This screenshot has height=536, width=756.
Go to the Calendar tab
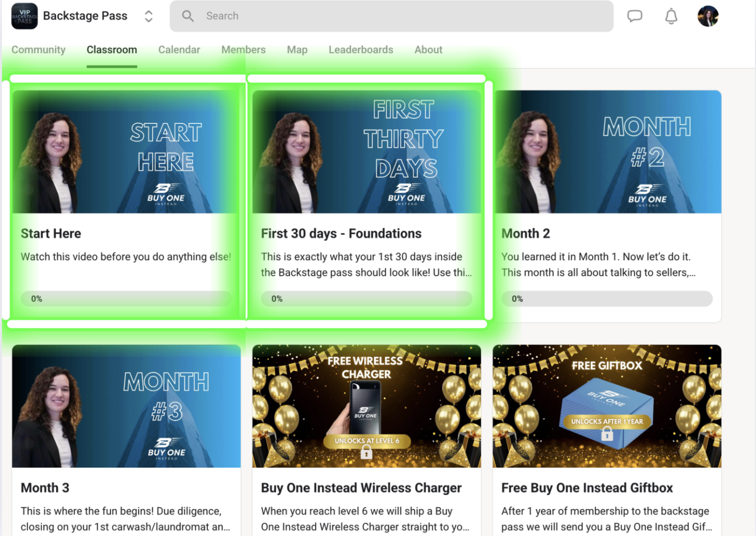179,49
